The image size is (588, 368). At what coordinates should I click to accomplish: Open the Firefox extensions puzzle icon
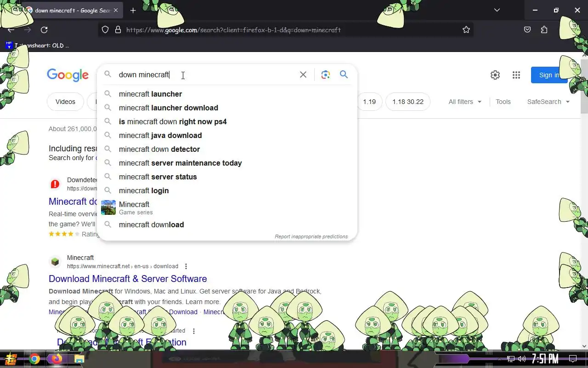click(544, 30)
